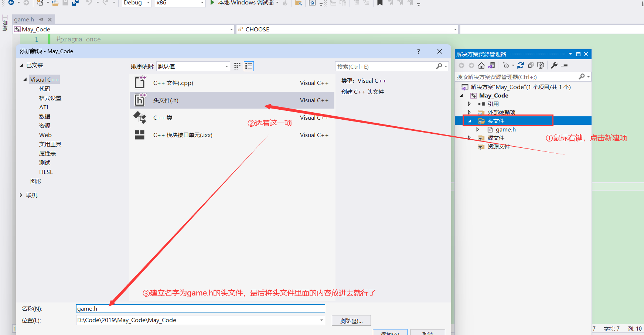This screenshot has width=644, height=335.
Task: Select HLSL category in dialog tree
Action: [46, 172]
